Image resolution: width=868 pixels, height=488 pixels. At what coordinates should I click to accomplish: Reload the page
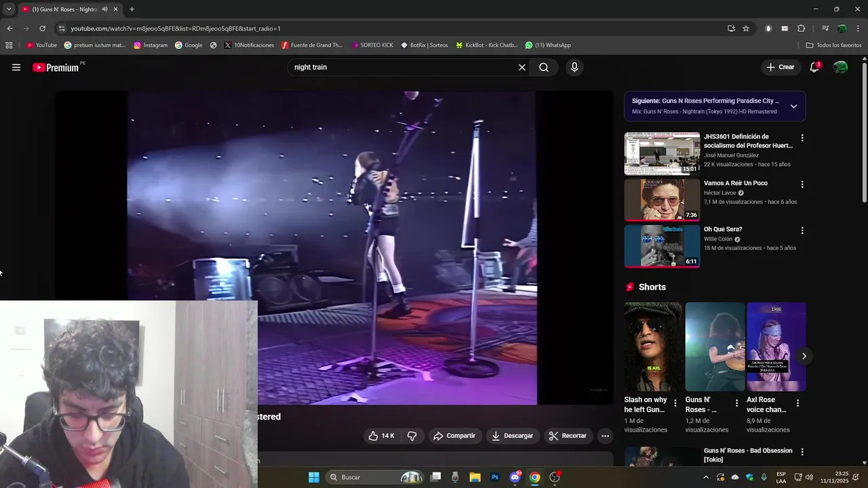[42, 28]
